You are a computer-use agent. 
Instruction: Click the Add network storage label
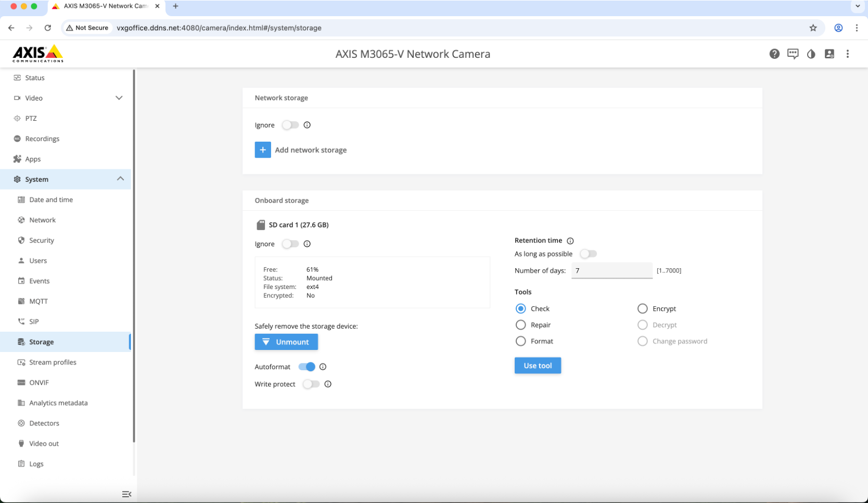[x=311, y=150]
